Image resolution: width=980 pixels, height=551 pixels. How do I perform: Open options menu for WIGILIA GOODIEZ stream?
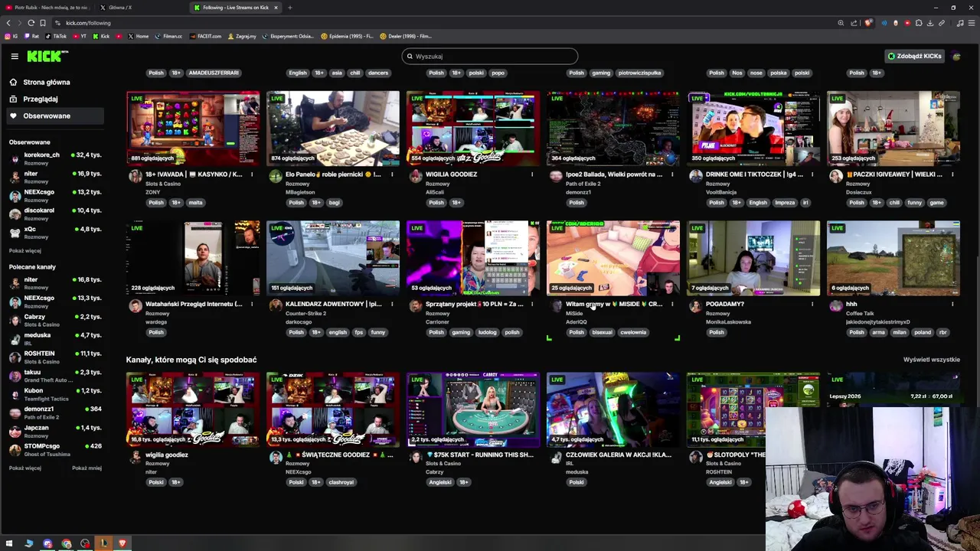(532, 174)
